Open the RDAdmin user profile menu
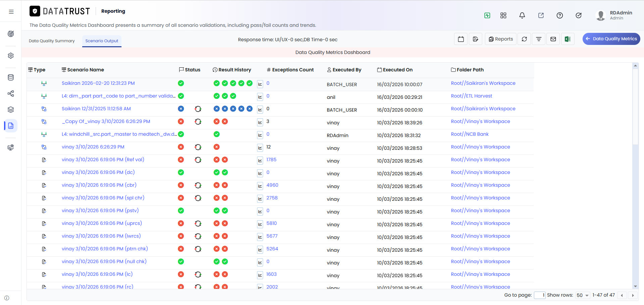 pos(614,15)
